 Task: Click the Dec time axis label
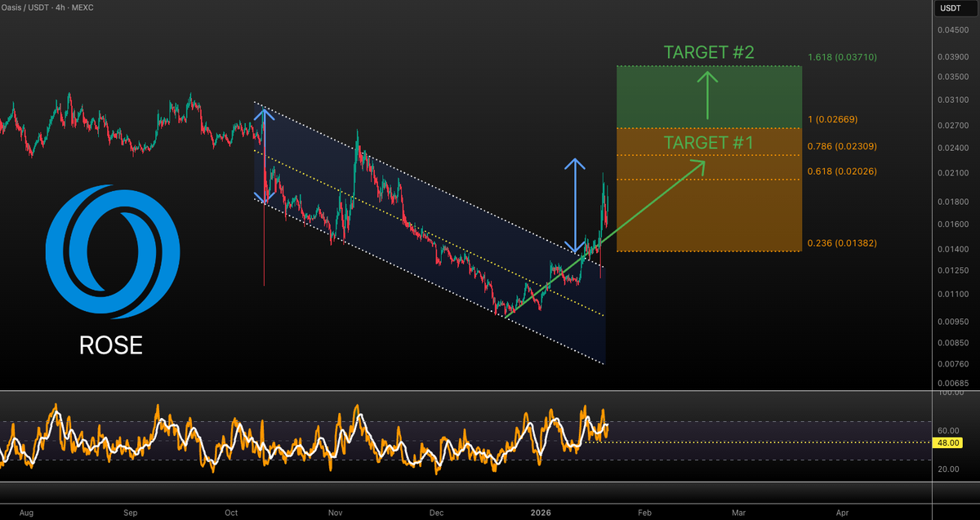(436, 513)
